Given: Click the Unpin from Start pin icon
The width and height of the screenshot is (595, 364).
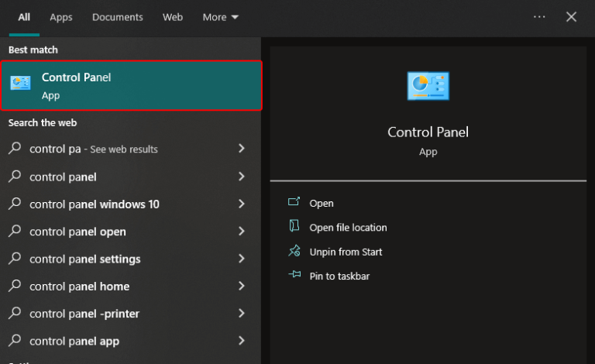Looking at the screenshot, I should tap(294, 252).
